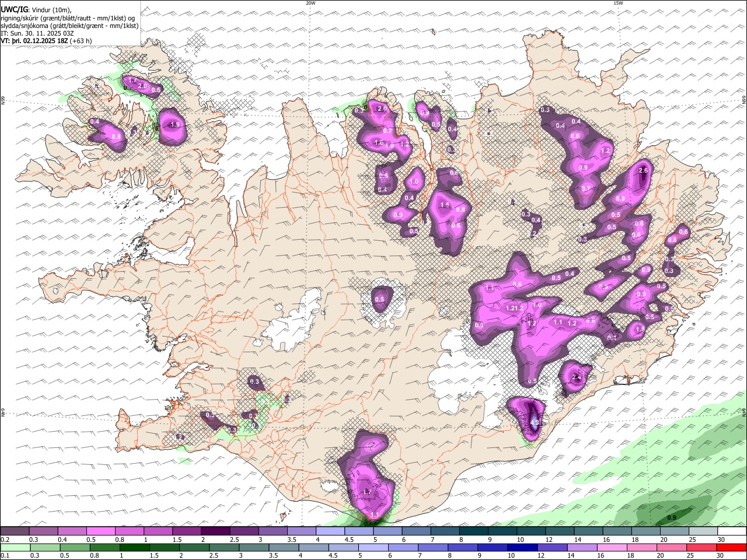This screenshot has height=560, width=747.
Task: Click the 'VT: þri. 02.12.2025 18Z (+63 h)' valid time
Action: pyautogui.click(x=46, y=41)
